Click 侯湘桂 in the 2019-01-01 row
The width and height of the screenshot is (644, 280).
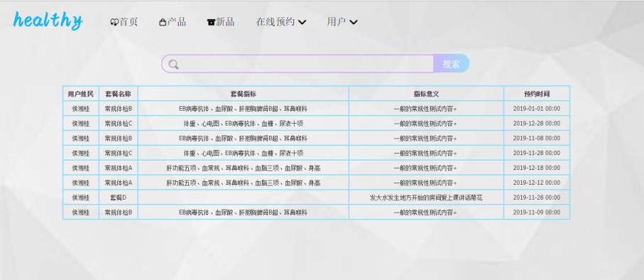[x=81, y=109]
